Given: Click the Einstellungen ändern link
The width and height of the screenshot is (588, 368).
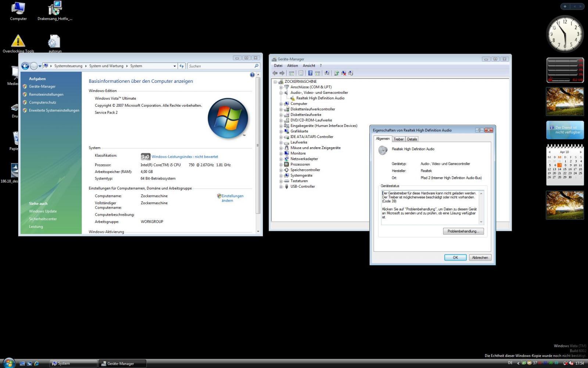Looking at the screenshot, I should pyautogui.click(x=232, y=198).
